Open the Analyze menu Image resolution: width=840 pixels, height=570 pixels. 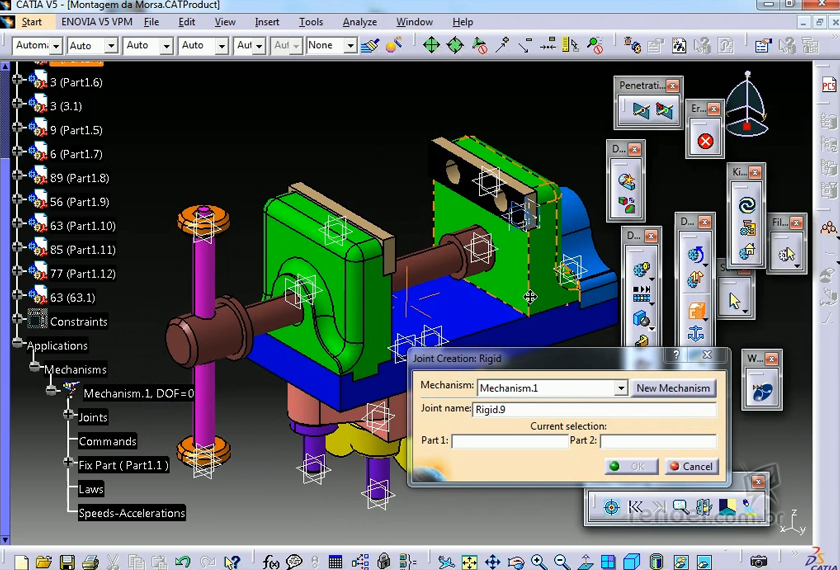[359, 22]
